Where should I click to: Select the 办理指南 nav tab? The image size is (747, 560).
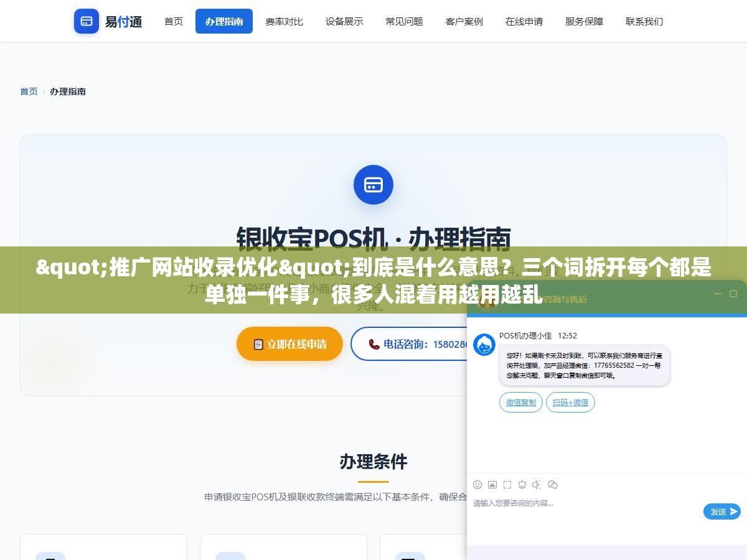pyautogui.click(x=224, y=21)
